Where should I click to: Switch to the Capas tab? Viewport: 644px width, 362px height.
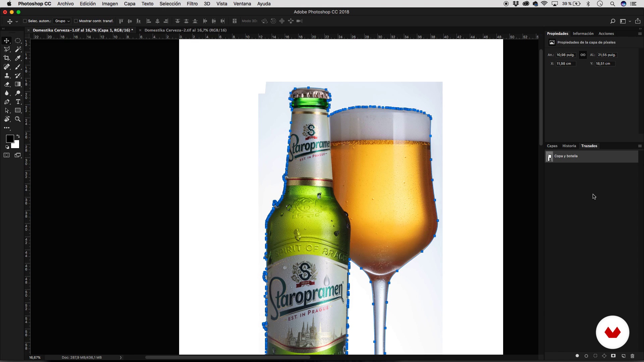pyautogui.click(x=552, y=146)
